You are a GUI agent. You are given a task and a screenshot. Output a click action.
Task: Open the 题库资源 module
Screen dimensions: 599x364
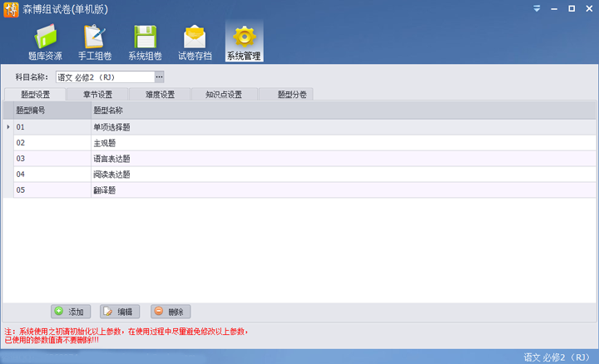(45, 42)
